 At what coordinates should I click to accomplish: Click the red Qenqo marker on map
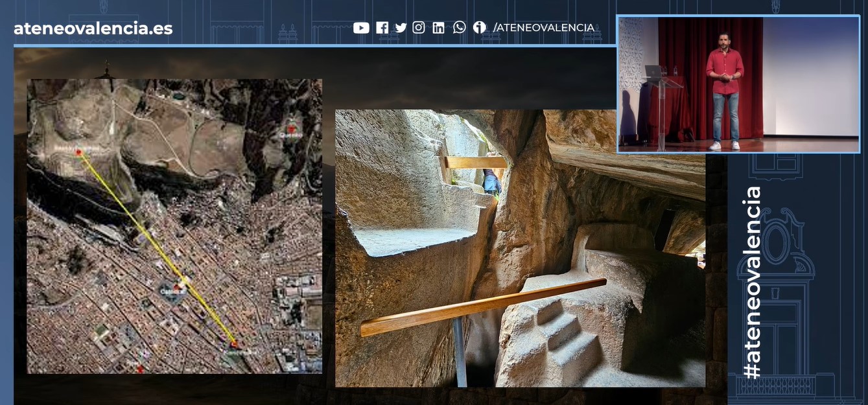click(291, 129)
